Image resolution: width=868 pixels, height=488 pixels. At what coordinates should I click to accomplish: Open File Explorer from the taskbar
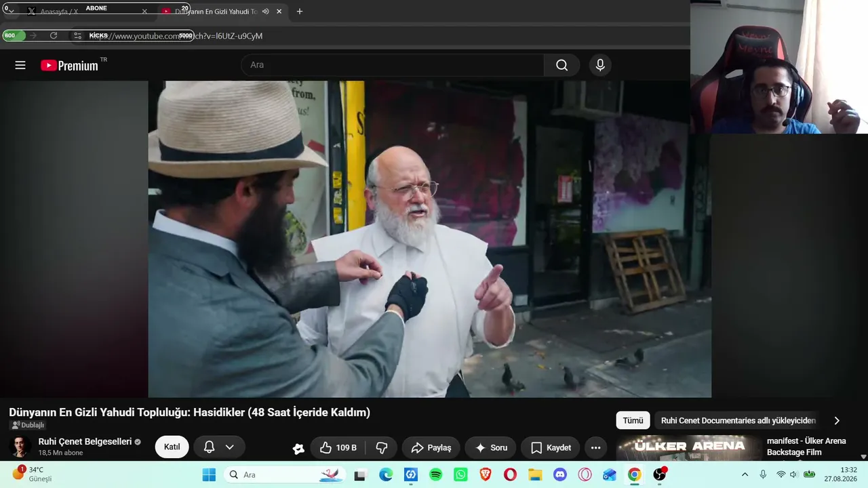click(535, 474)
